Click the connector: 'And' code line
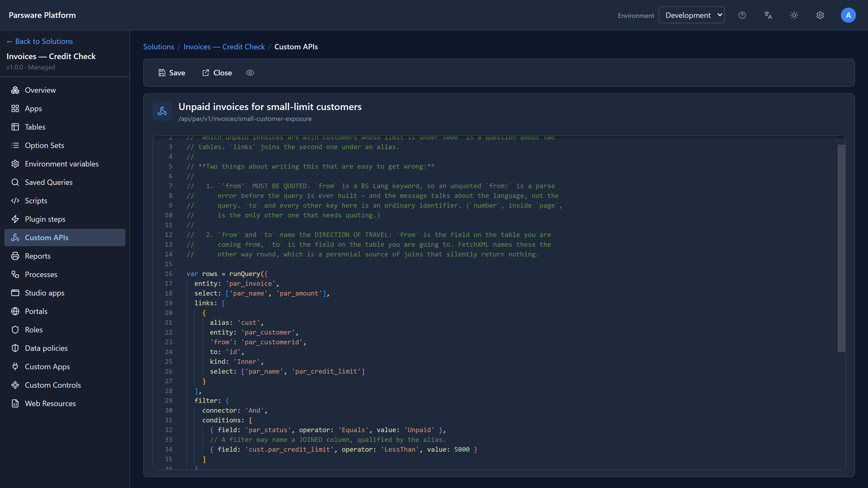 pyautogui.click(x=235, y=410)
